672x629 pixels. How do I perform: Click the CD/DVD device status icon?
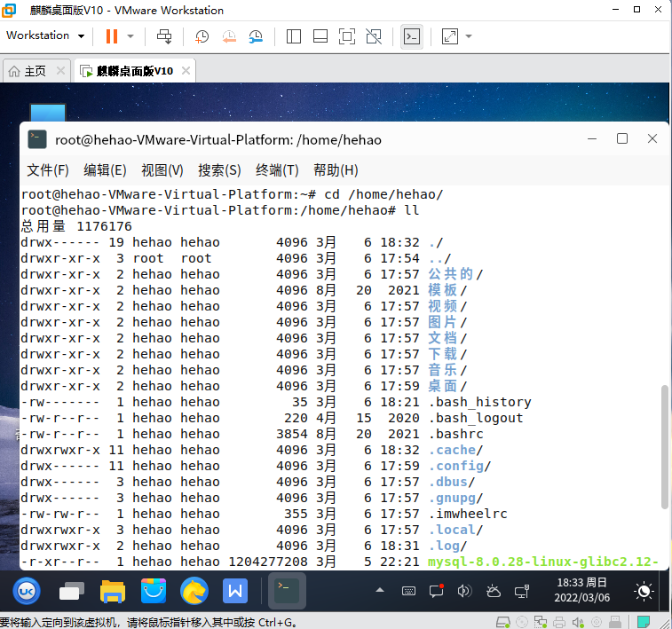point(522,622)
